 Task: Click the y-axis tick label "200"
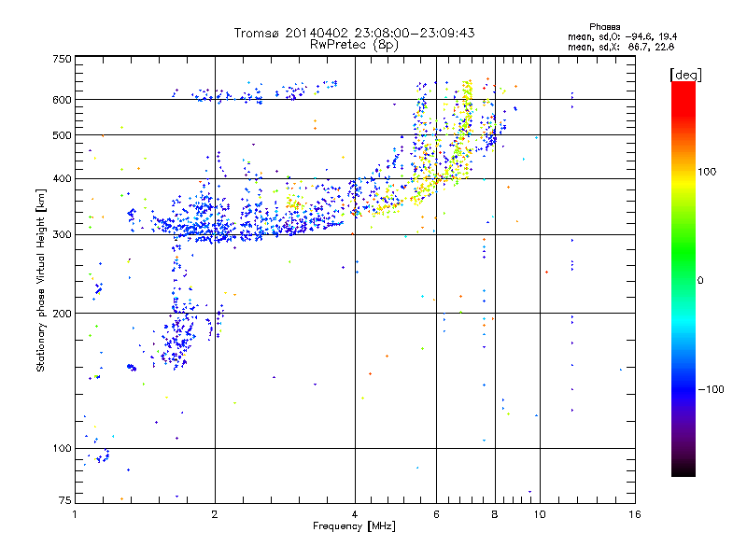pyautogui.click(x=62, y=314)
